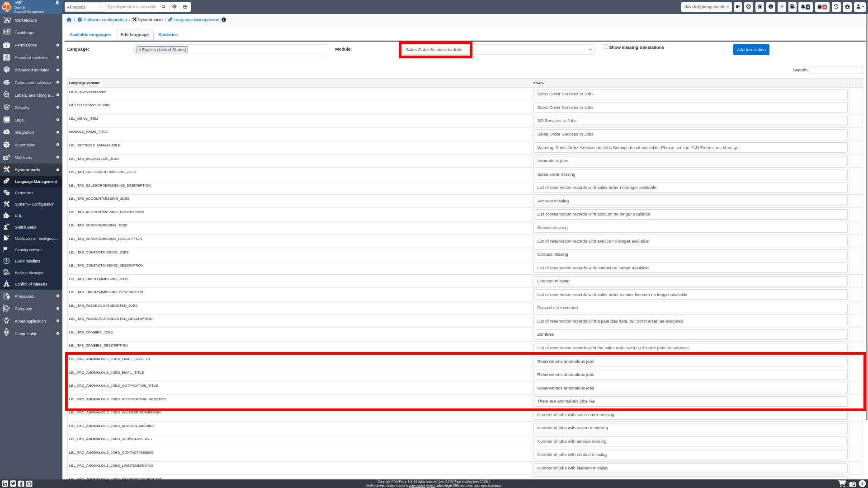This screenshot has width=868, height=488.
Task: Open the GitHub footer icon
Action: [29, 483]
